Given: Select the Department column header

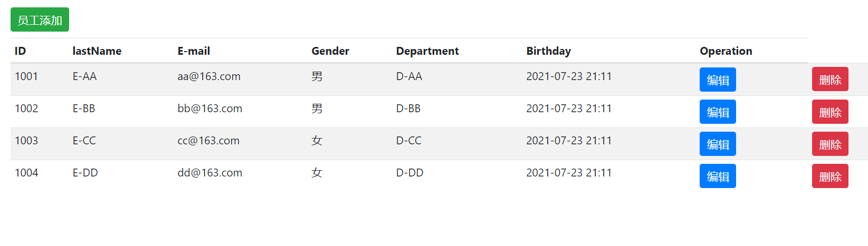Looking at the screenshot, I should point(427,51).
